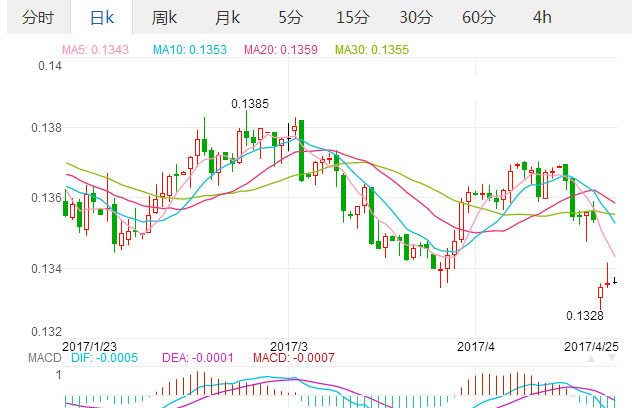Click the 0.138 price axis label

47,128
